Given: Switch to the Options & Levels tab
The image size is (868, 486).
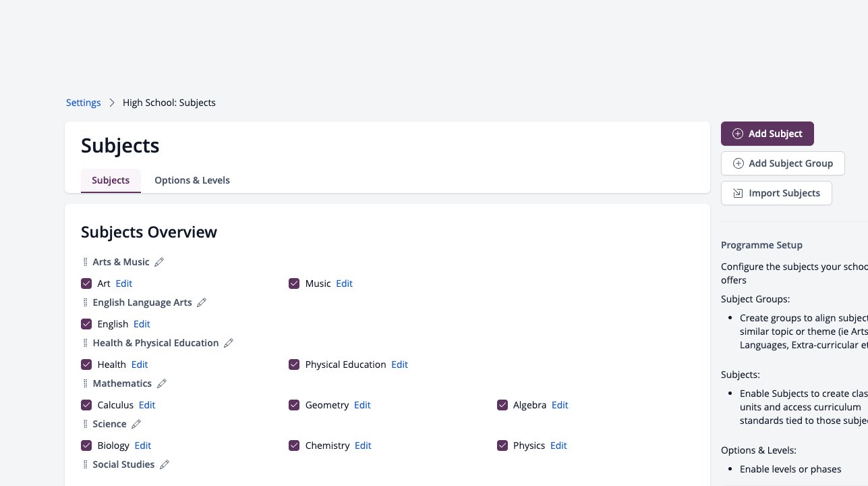Looking at the screenshot, I should pyautogui.click(x=192, y=180).
